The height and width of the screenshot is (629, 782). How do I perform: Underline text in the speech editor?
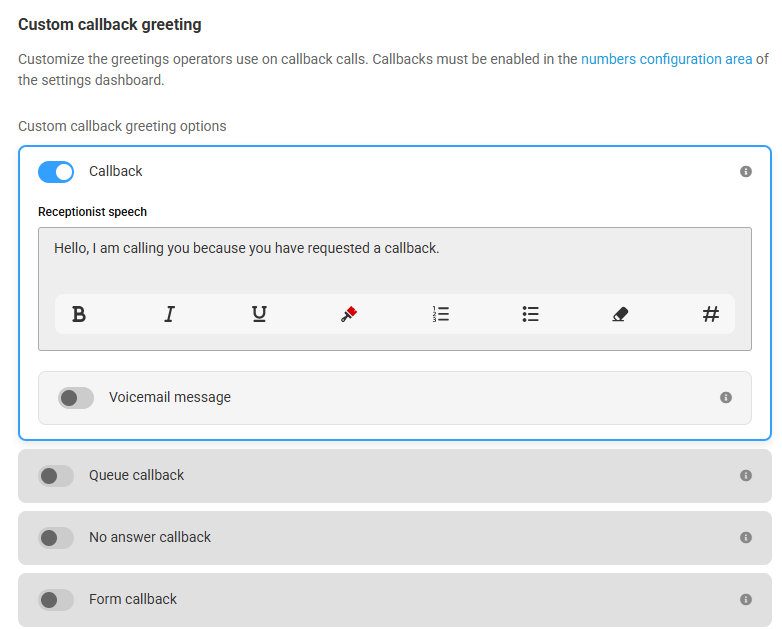coord(259,314)
